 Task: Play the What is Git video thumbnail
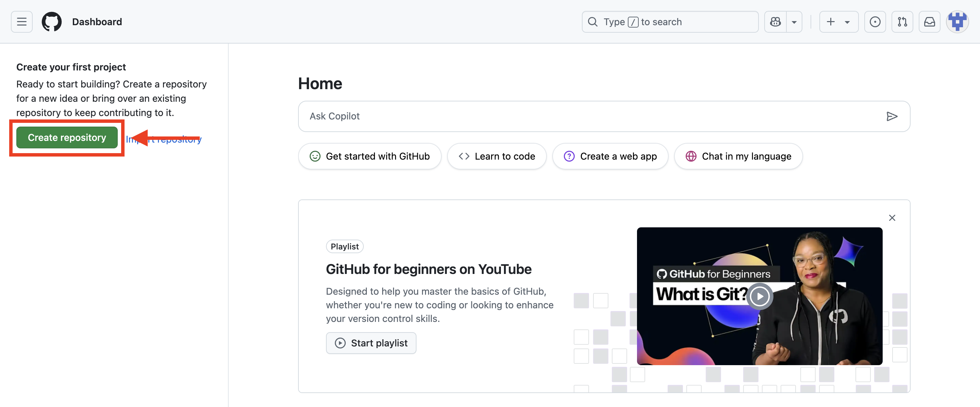click(x=759, y=296)
